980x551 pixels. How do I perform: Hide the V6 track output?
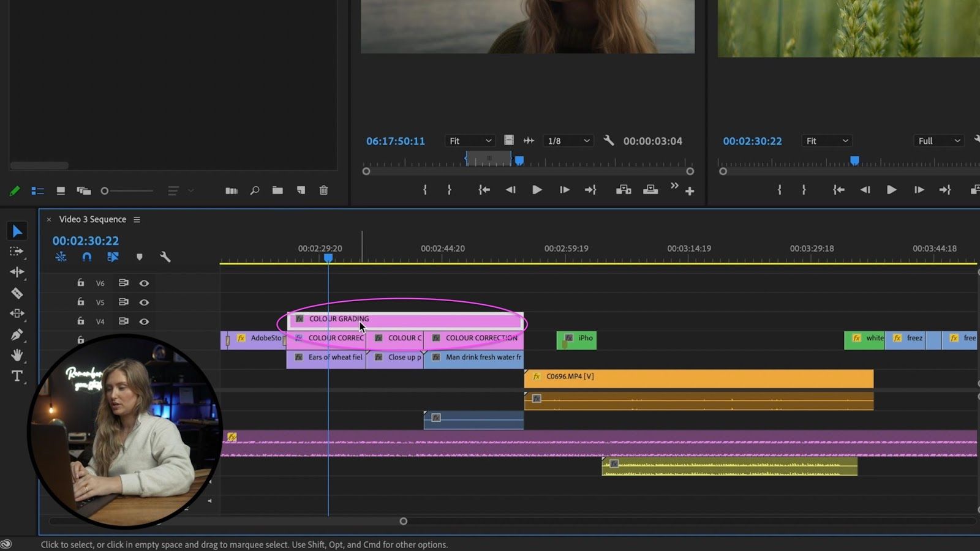tap(144, 283)
